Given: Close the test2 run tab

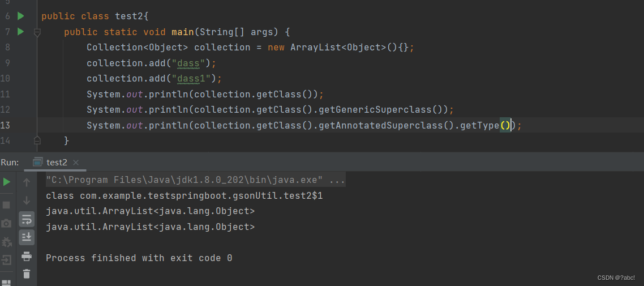Looking at the screenshot, I should coord(76,163).
